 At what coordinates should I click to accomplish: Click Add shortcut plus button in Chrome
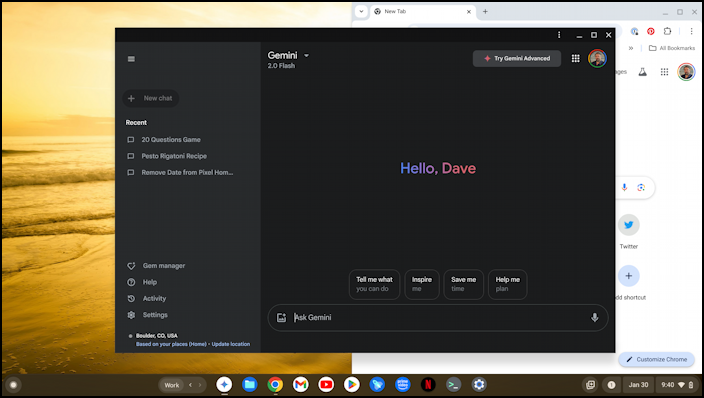pyautogui.click(x=629, y=276)
